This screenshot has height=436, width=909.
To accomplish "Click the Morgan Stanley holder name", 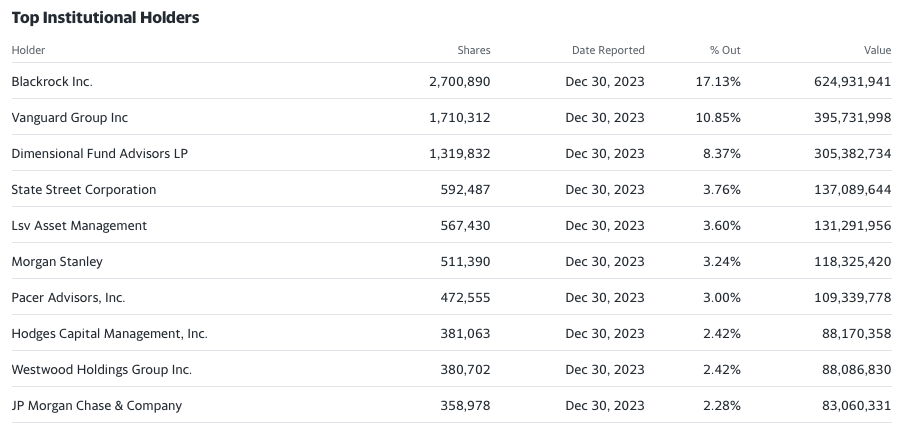I will (x=57, y=261).
